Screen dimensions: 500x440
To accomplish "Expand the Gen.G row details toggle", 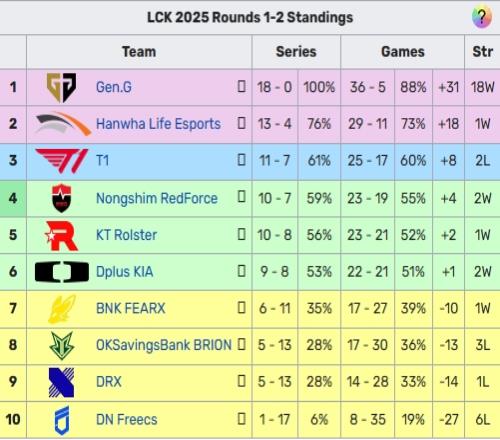I will (x=241, y=87).
